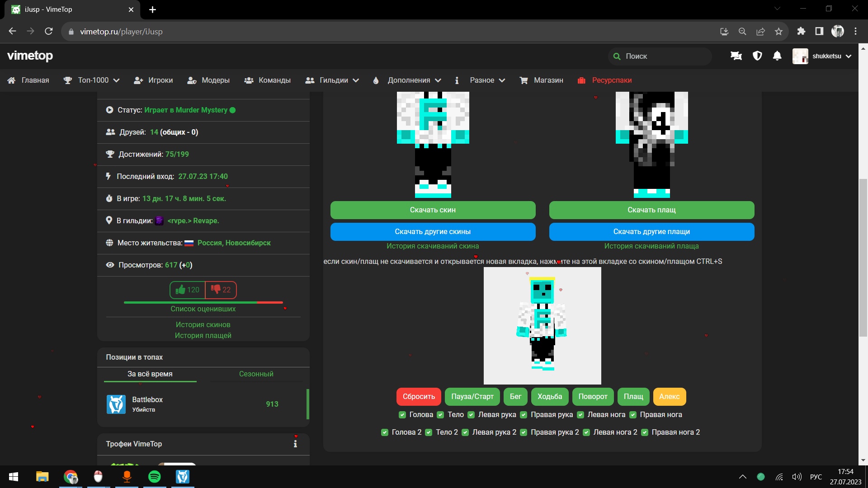Toggle the Левая рука 2 checkbox
The height and width of the screenshot is (488, 868).
(465, 432)
